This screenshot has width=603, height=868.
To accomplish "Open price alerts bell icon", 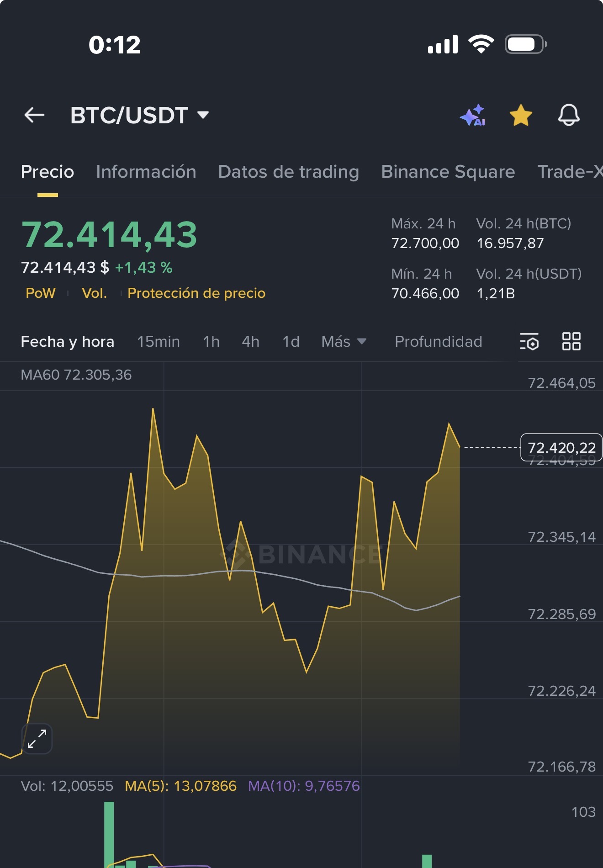I will click(x=569, y=115).
